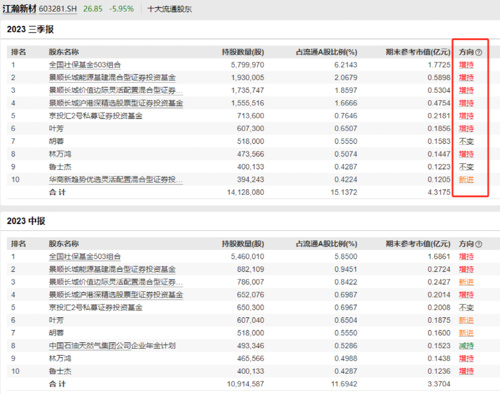Click the total percentage 11.6942
This screenshot has width=500, height=394.
point(344,384)
